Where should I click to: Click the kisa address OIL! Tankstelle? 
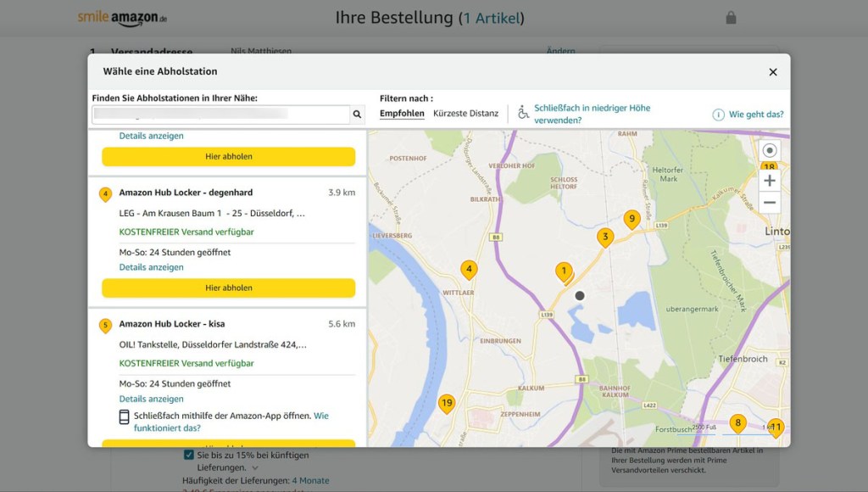click(213, 344)
